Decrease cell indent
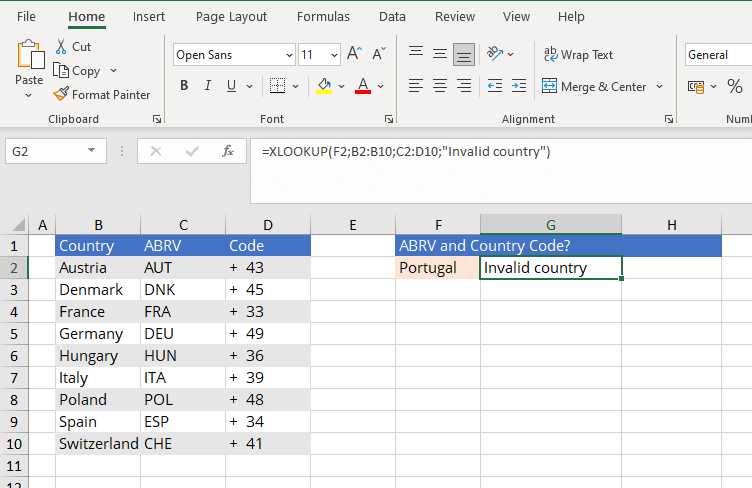 [x=494, y=86]
